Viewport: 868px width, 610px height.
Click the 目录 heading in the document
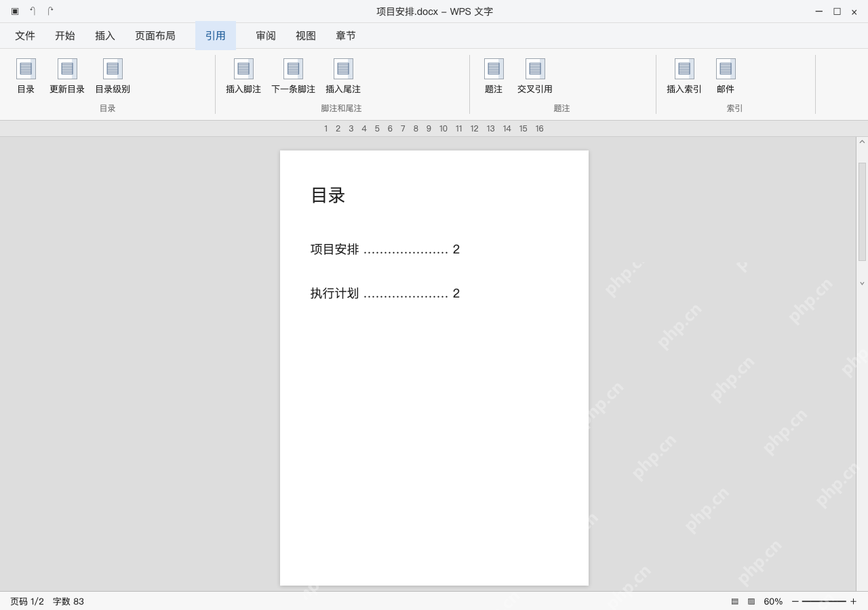(328, 195)
